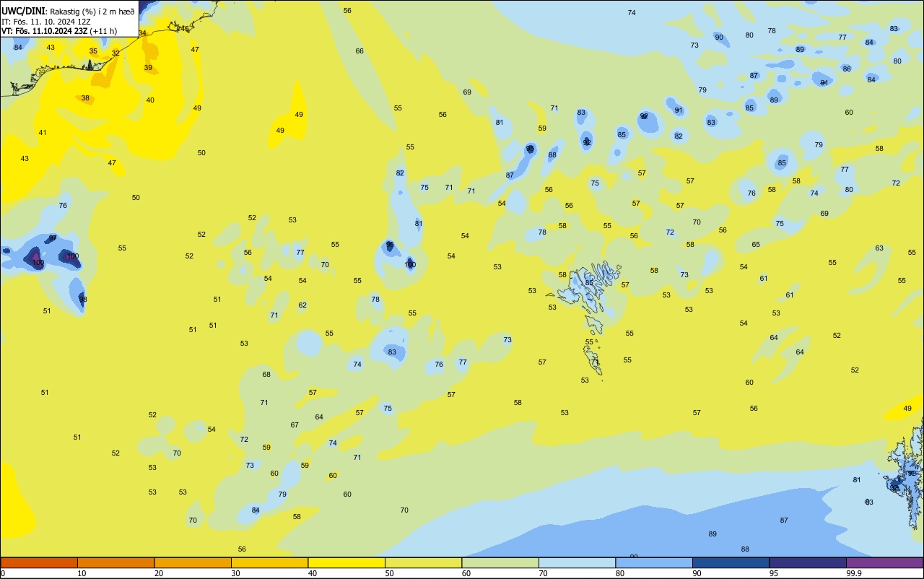Click the legend tick label 10
924x579 pixels.
(82, 573)
